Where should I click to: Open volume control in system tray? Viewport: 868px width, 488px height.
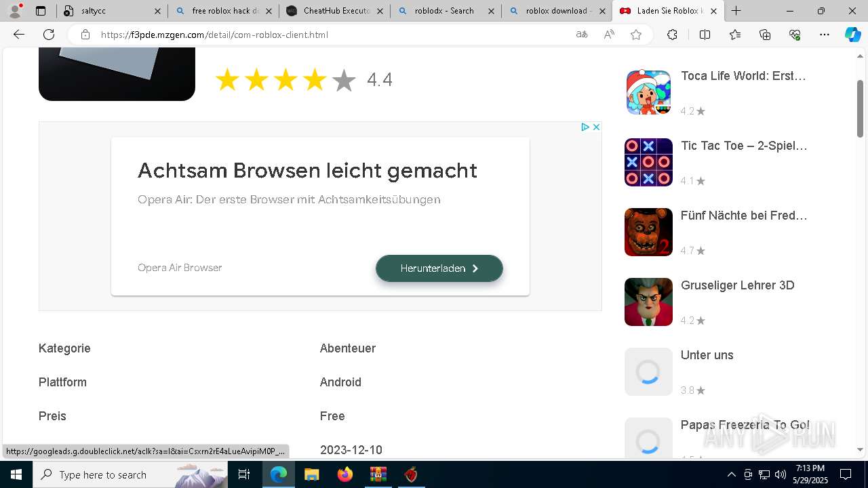pyautogui.click(x=781, y=474)
